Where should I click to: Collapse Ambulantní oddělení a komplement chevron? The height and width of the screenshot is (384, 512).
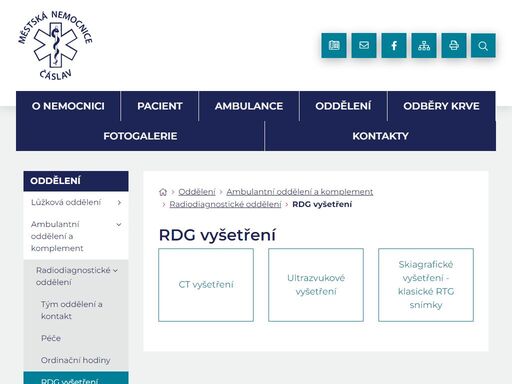(119, 225)
